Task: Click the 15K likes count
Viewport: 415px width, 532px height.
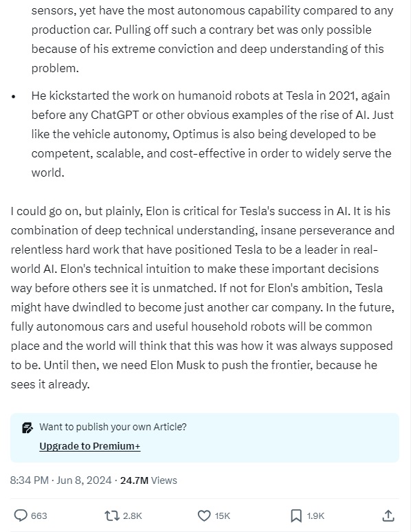Action: [x=223, y=516]
